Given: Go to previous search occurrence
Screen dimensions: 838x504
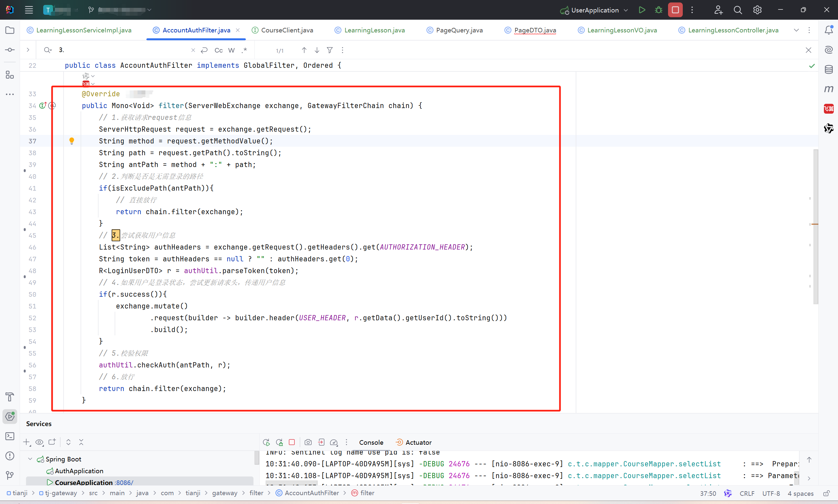Looking at the screenshot, I should (x=304, y=50).
